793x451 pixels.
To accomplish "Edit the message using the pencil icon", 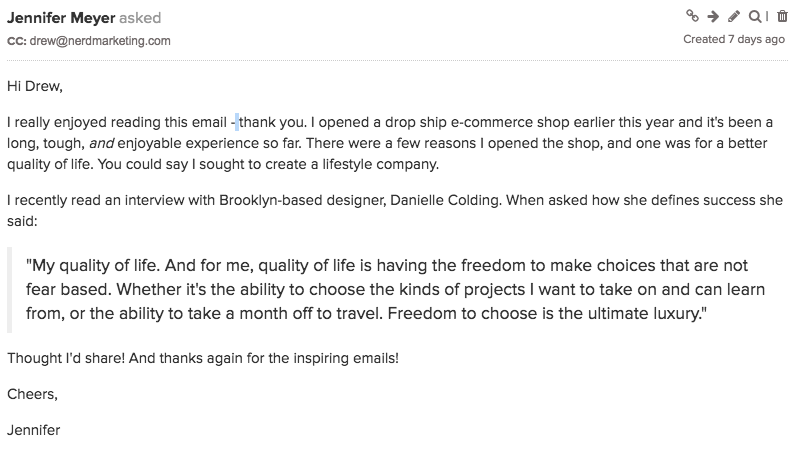I will coord(734,17).
